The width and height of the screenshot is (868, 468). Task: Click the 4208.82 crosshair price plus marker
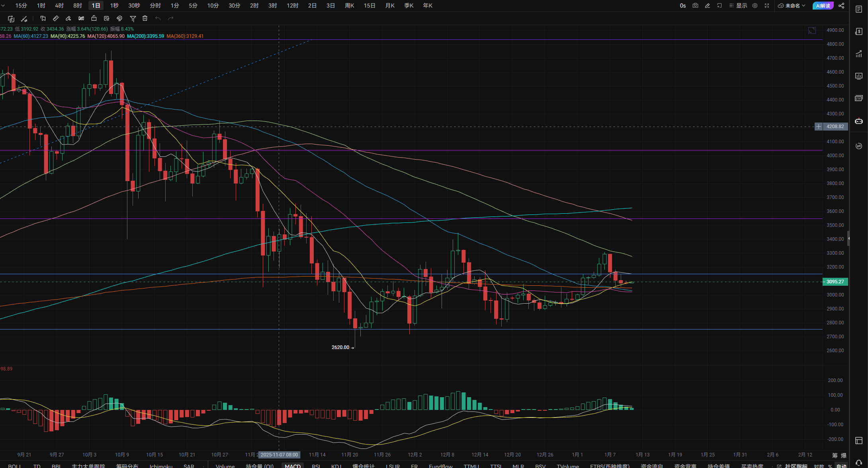[818, 127]
